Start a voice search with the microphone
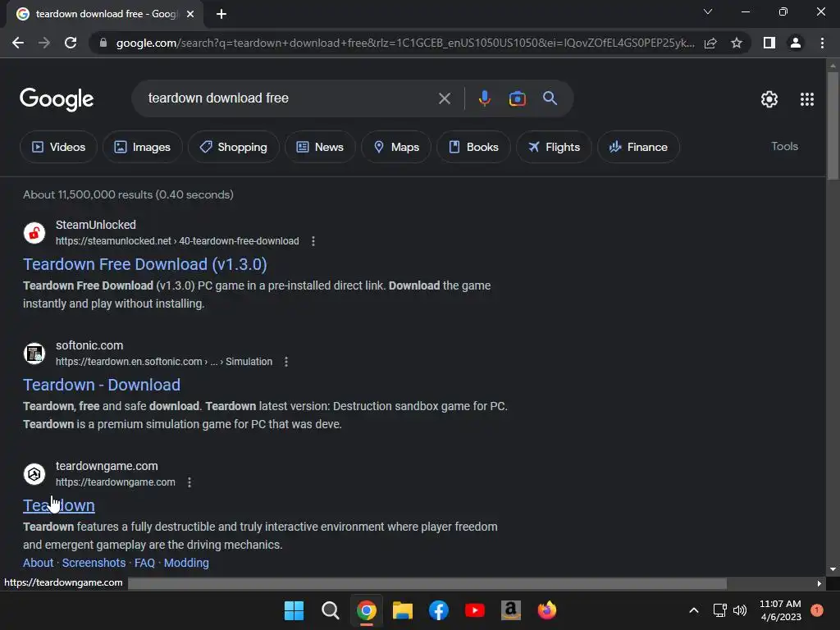 click(484, 98)
